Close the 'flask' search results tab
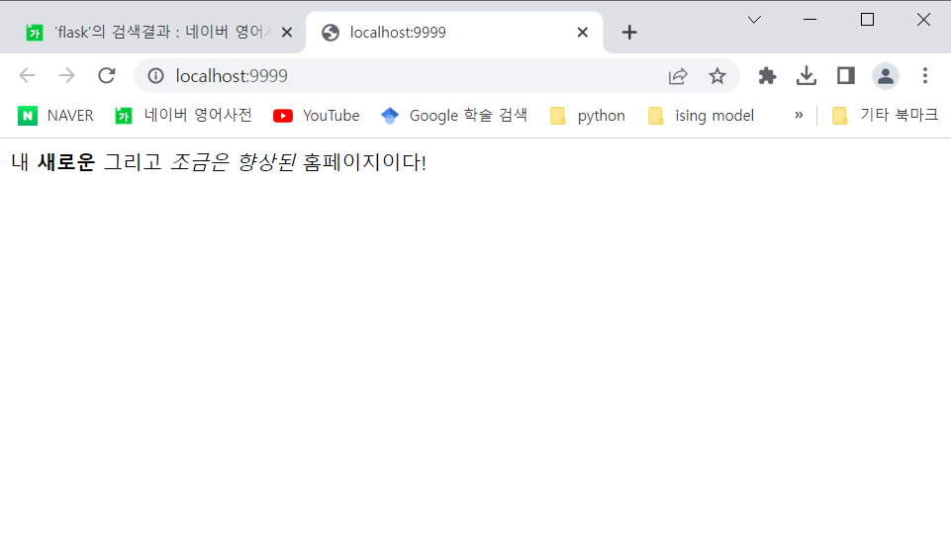951x560 pixels. [287, 32]
